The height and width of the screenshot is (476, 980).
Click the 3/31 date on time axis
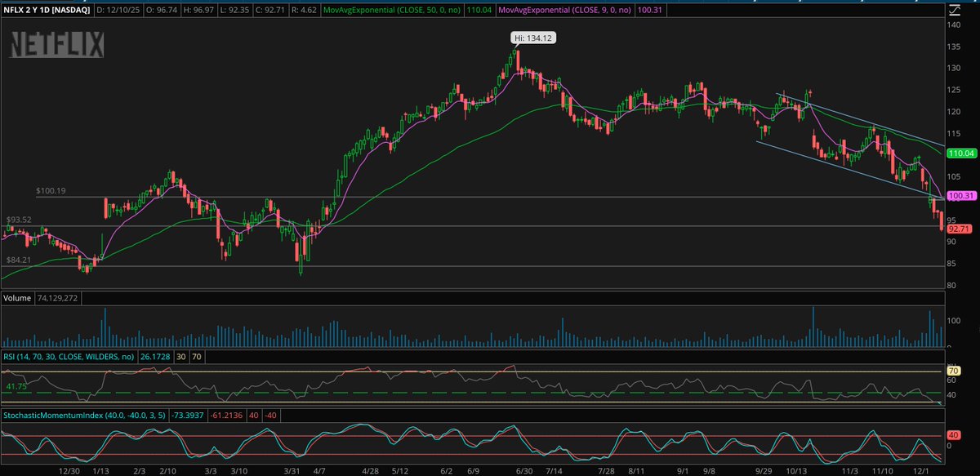click(x=293, y=471)
